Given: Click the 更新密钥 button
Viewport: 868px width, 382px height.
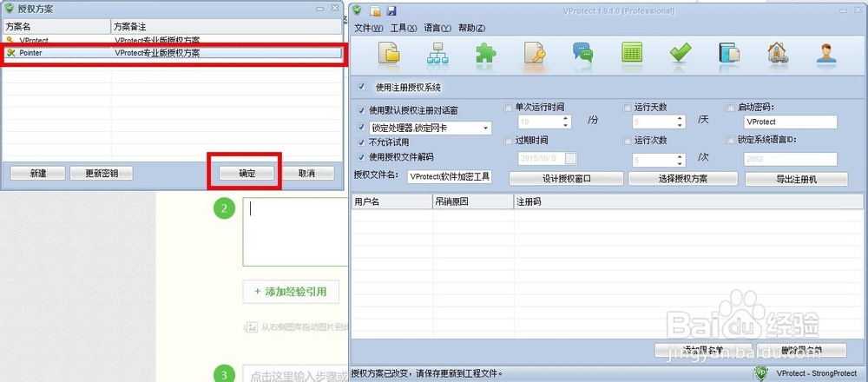Looking at the screenshot, I should pos(102,174).
